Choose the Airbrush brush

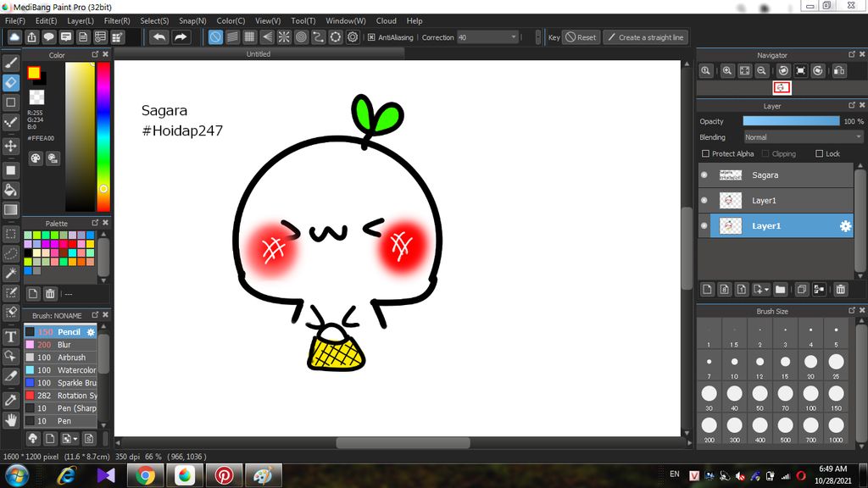61,358
